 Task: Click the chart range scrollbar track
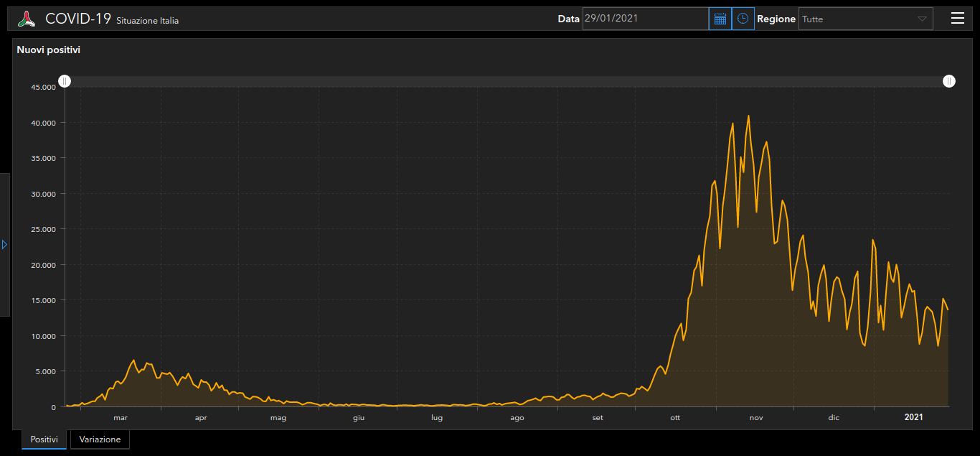(x=507, y=81)
